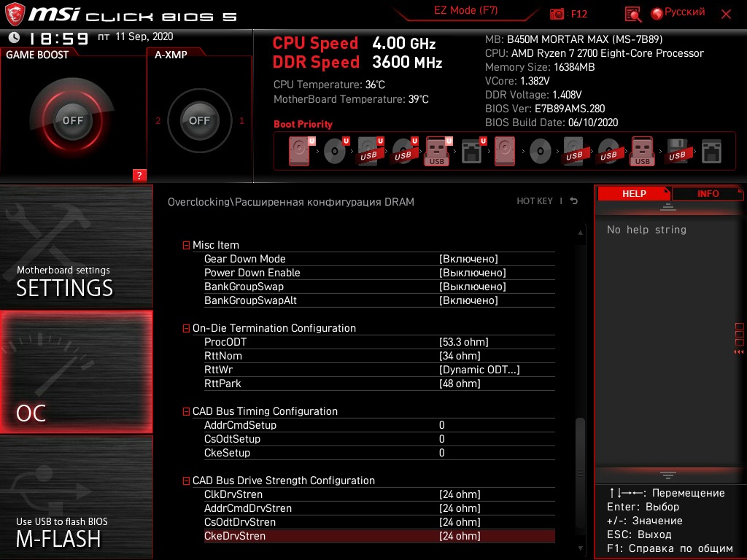The image size is (747, 560).
Task: Select the UEFI network boot device icon
Action: pyautogui.click(x=473, y=151)
